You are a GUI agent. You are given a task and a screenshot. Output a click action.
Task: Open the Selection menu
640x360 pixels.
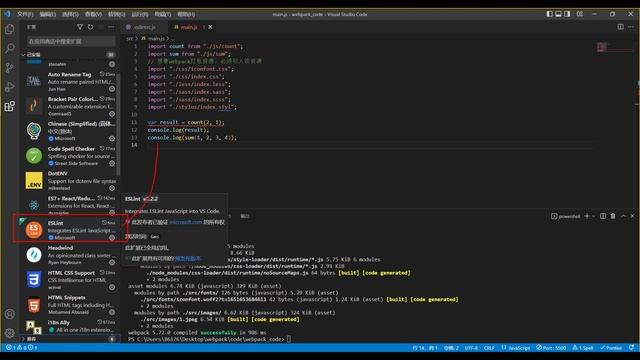[70, 14]
